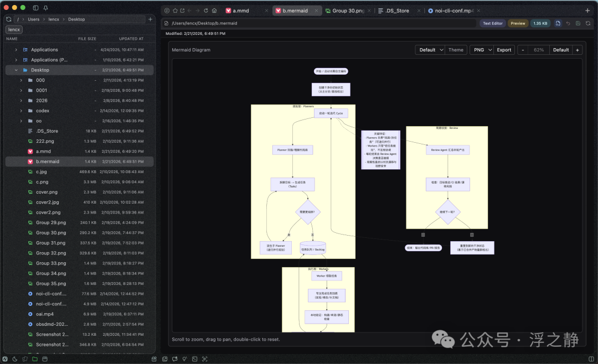Image resolution: width=598 pixels, height=364 pixels.
Task: Click the reload icon in the tab toolbar
Action: 206,11
